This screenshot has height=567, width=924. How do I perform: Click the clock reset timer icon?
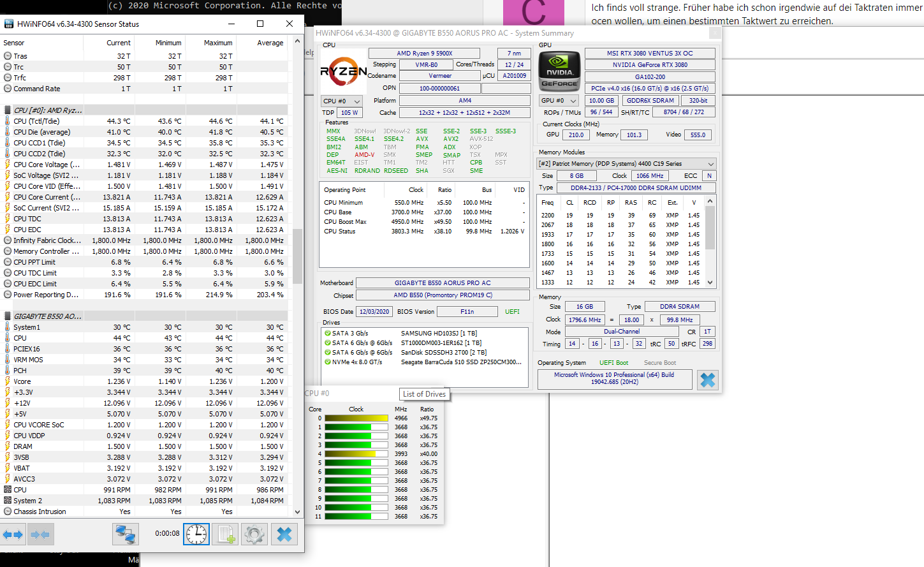point(196,534)
